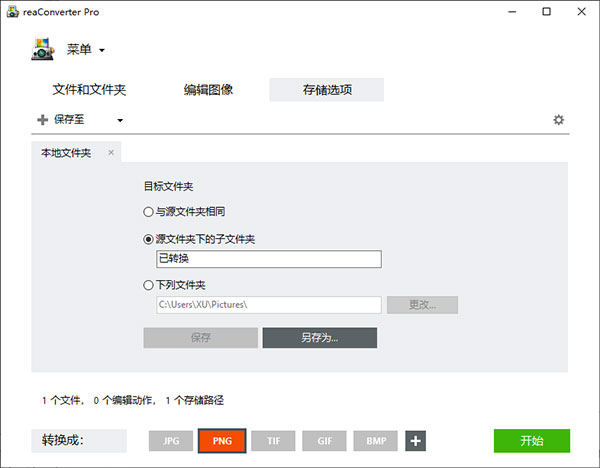Click the 0 个编辑动作 status text
The width and height of the screenshot is (600, 468).
click(123, 400)
